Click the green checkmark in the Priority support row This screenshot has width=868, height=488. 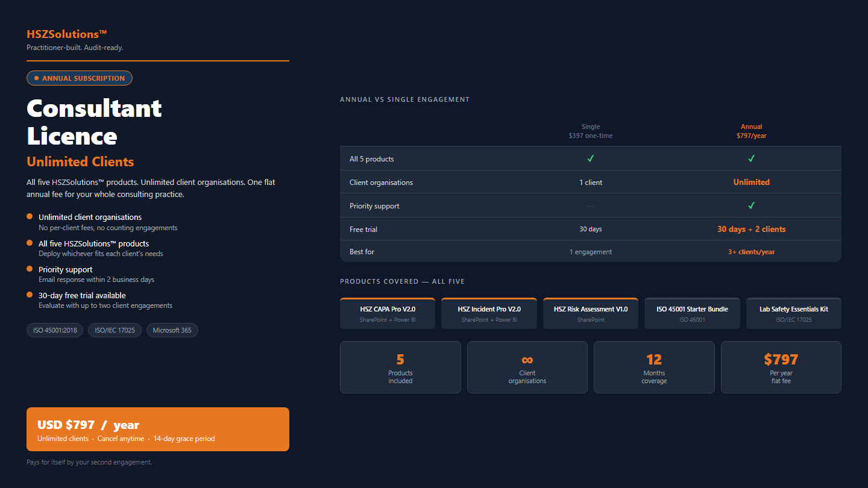click(x=751, y=205)
